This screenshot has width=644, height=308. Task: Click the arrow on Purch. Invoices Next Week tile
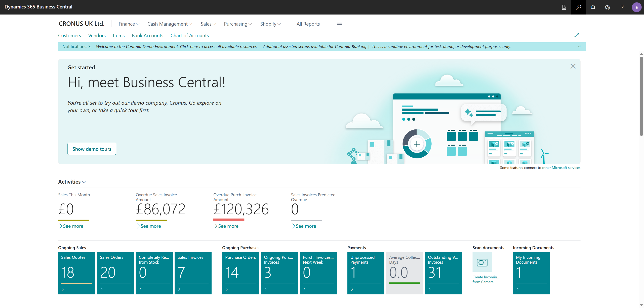305,289
